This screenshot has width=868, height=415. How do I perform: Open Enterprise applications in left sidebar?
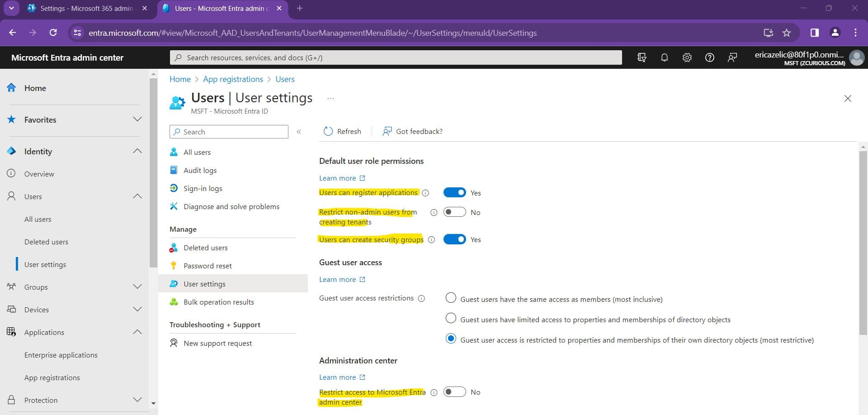click(x=61, y=355)
